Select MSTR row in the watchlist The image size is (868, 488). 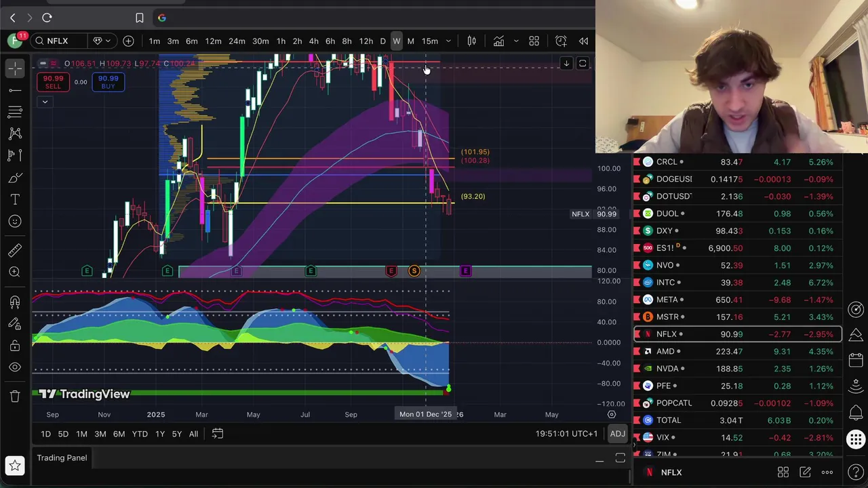tap(738, 317)
